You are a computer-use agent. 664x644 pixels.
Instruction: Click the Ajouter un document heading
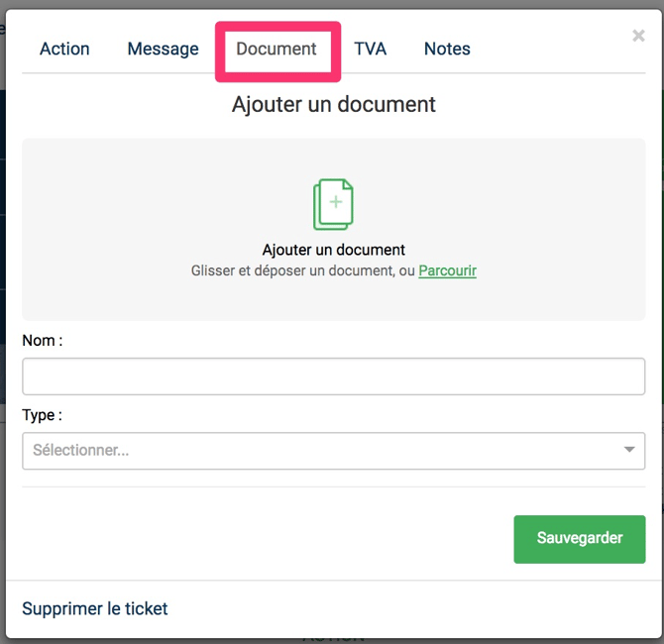[x=333, y=104]
